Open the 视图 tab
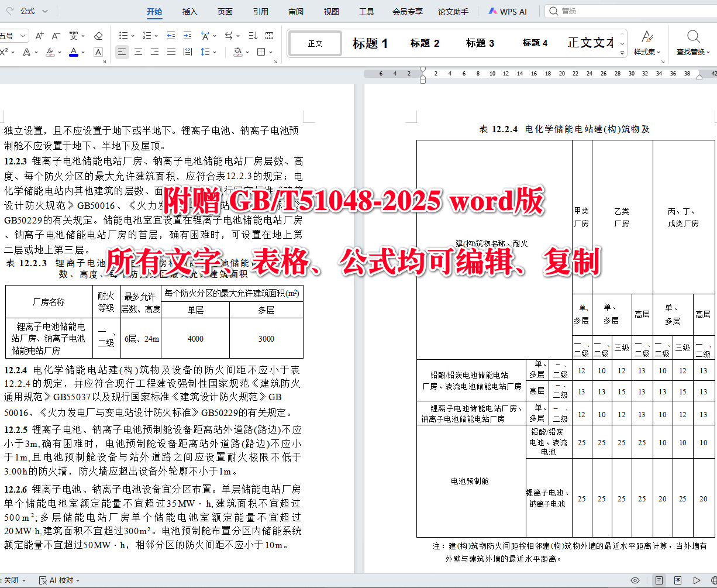The image size is (717, 588). coord(332,11)
